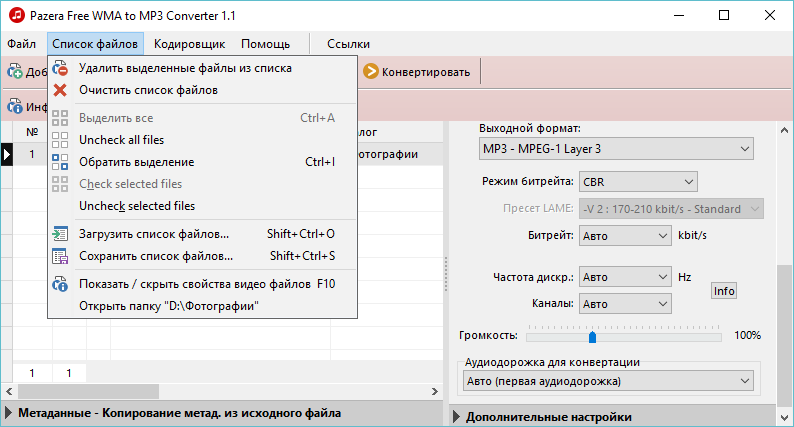Click the invert selection icon

60,162
